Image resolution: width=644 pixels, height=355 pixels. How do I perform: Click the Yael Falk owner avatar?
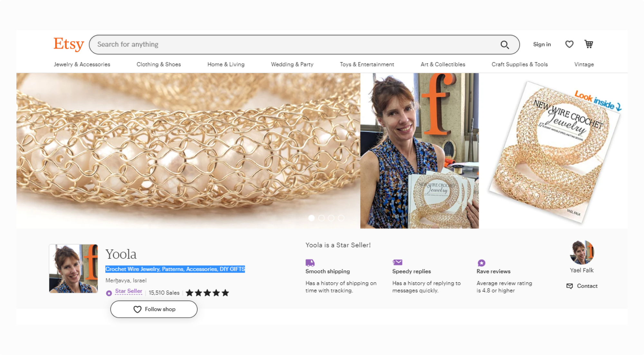582,252
